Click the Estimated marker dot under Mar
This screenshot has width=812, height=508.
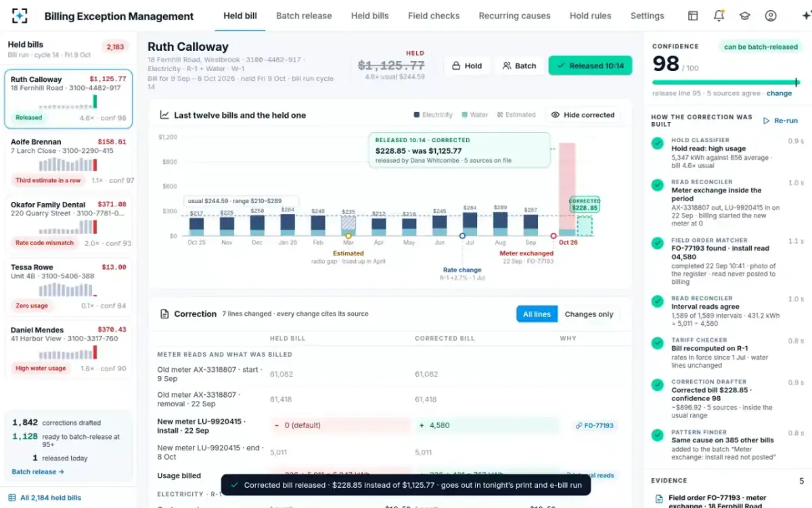[x=348, y=236]
